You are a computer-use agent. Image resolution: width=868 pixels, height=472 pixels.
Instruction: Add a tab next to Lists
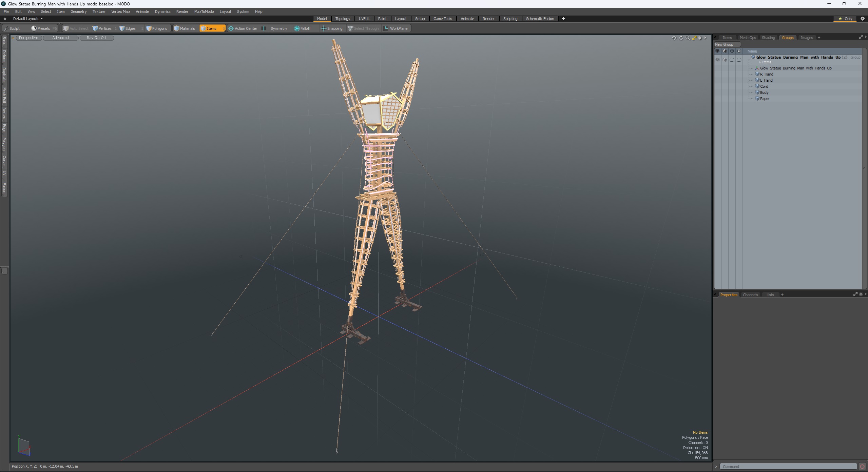coord(782,295)
